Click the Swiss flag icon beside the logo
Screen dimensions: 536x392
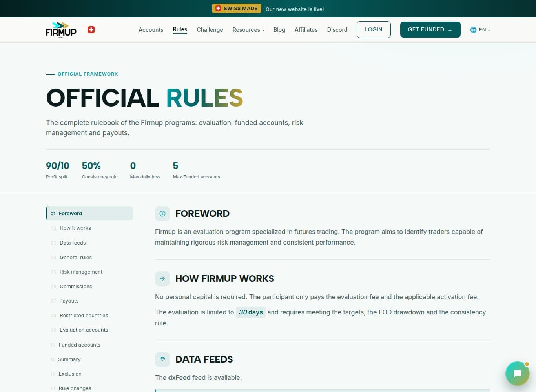(91, 30)
